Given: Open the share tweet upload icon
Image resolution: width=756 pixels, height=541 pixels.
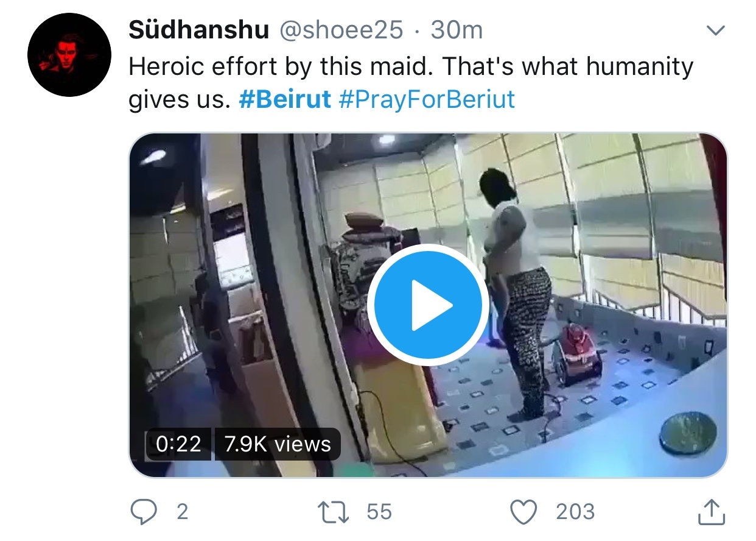Looking at the screenshot, I should [711, 512].
